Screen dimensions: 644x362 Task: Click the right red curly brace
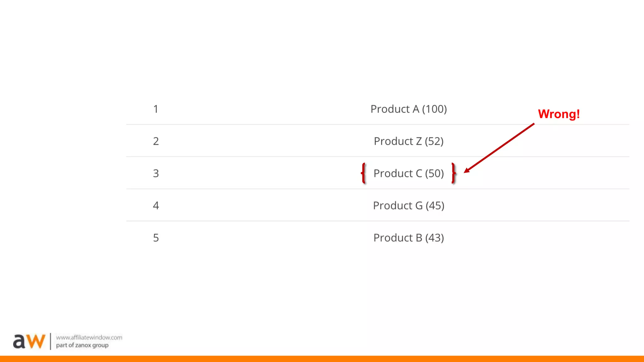(453, 173)
